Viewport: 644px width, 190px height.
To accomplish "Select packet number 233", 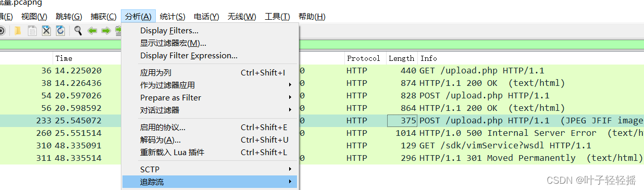I will point(44,121).
